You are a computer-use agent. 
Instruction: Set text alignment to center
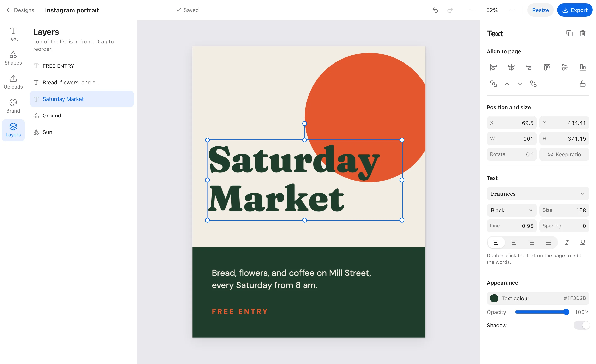[x=513, y=242]
